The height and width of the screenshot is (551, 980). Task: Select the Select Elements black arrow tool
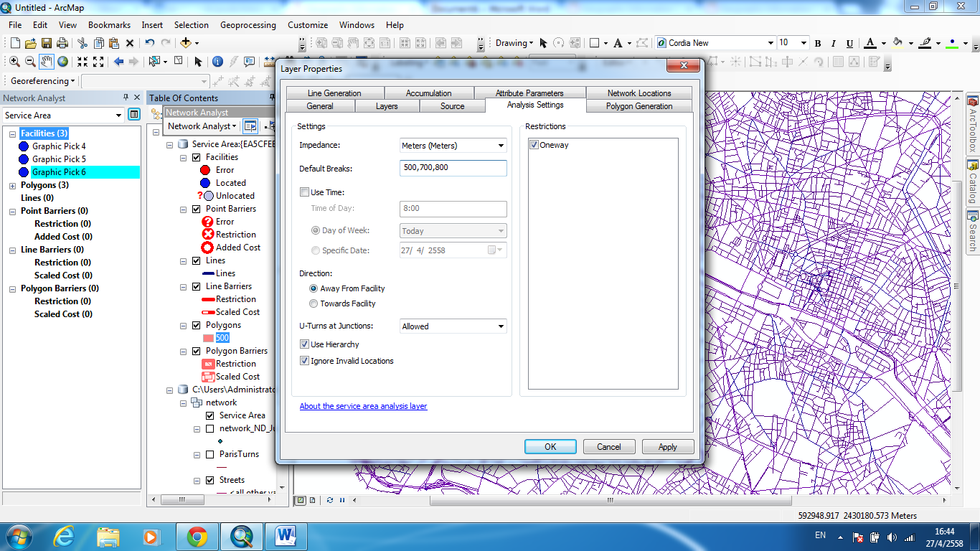click(x=198, y=62)
